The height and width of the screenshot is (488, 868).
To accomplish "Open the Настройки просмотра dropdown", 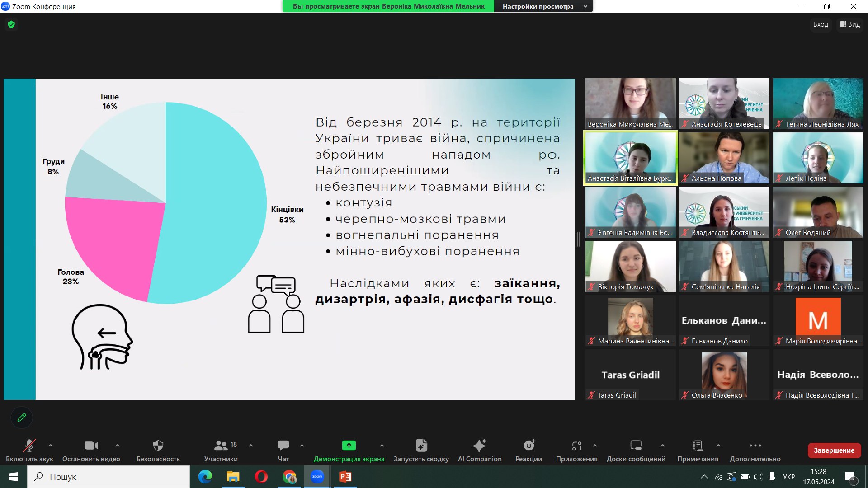I will [x=543, y=6].
